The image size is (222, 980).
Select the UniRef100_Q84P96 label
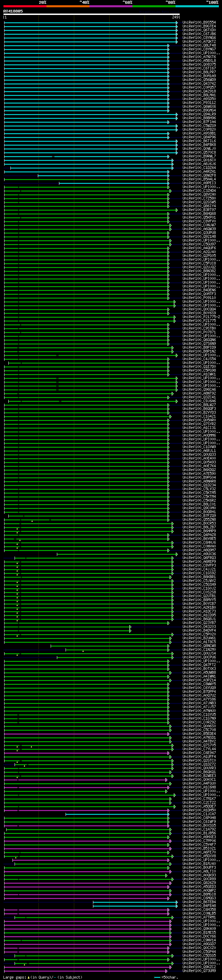tap(199, 137)
